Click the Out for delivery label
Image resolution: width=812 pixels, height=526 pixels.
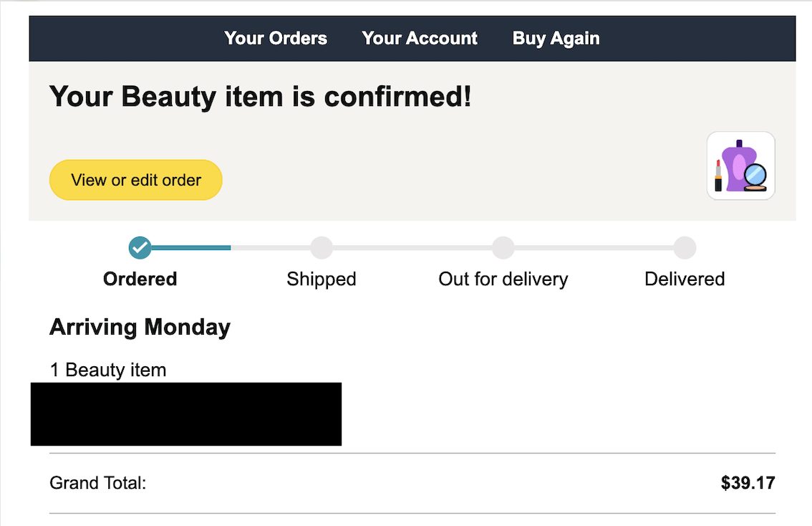[x=503, y=279]
